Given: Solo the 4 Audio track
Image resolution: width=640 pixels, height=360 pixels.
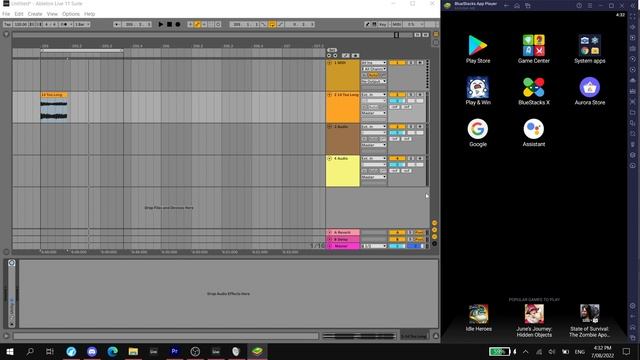Looking at the screenshot, I should tap(411, 158).
